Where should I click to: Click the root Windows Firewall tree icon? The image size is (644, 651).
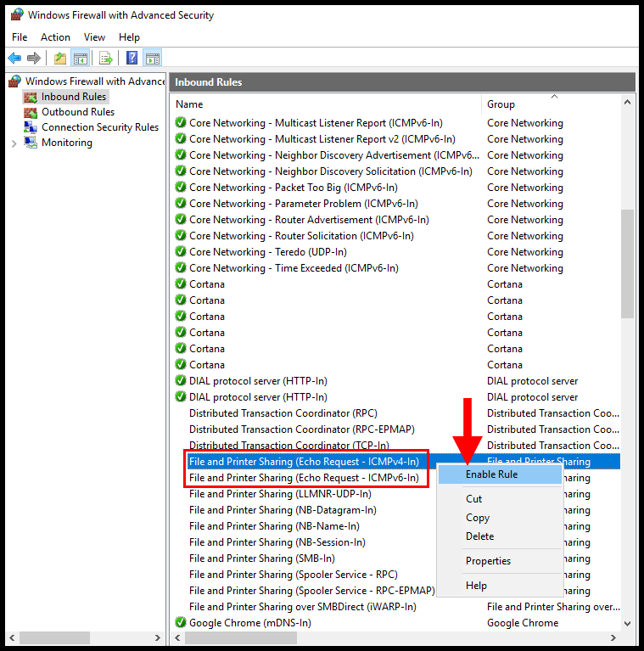(x=15, y=81)
